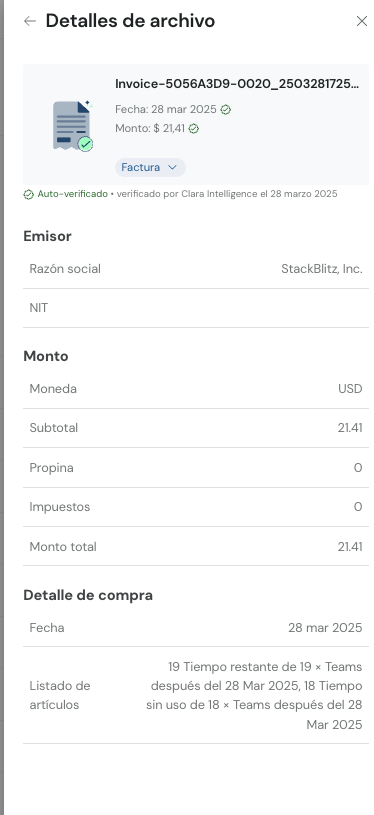Click the purchase Fecha 28 mar 2025 value

tap(325, 628)
